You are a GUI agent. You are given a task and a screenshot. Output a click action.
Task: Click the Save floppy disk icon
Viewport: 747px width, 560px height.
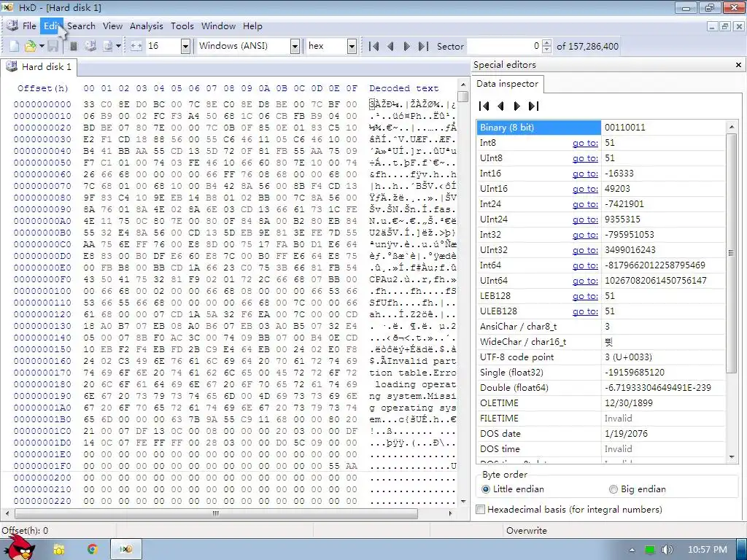(53, 46)
